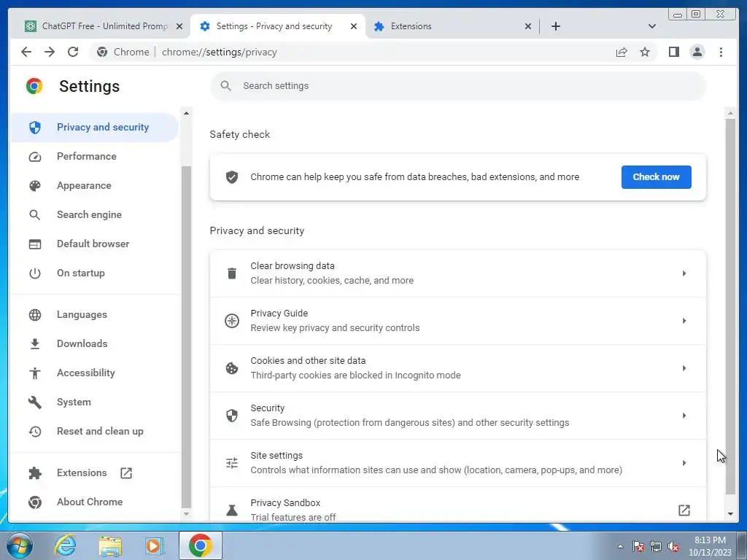This screenshot has width=747, height=560.
Task: Expand the Privacy Guide row arrow
Action: pyautogui.click(x=684, y=321)
